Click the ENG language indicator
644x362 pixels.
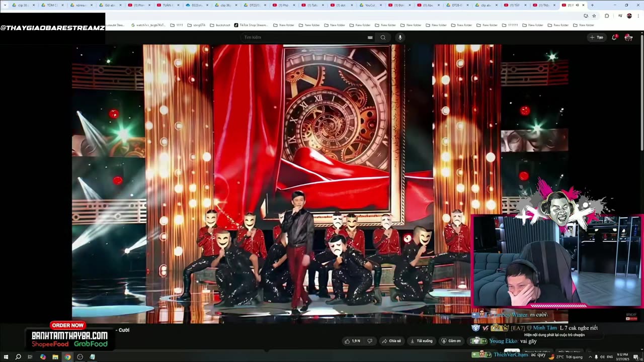(x=610, y=357)
